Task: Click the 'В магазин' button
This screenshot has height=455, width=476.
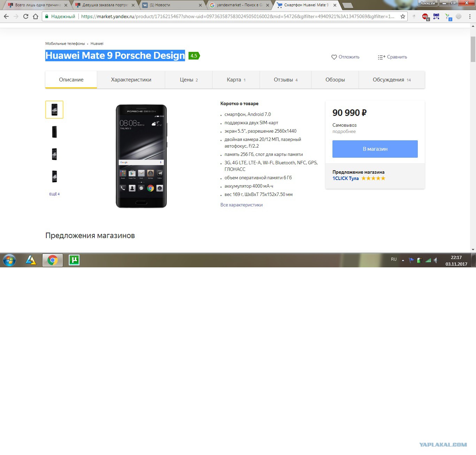Action: point(375,149)
